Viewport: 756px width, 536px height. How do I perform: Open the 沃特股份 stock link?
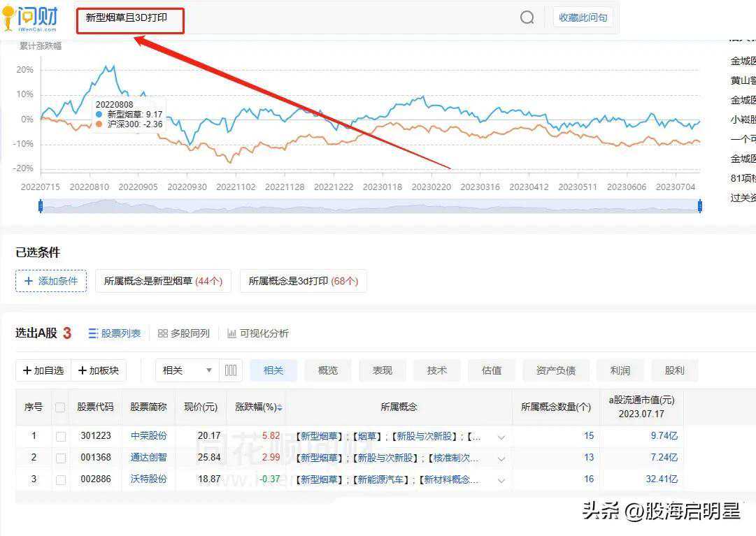point(148,479)
